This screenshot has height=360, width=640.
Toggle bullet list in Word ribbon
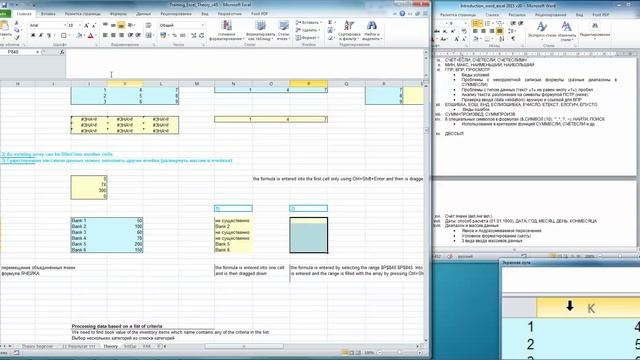(x=476, y=23)
